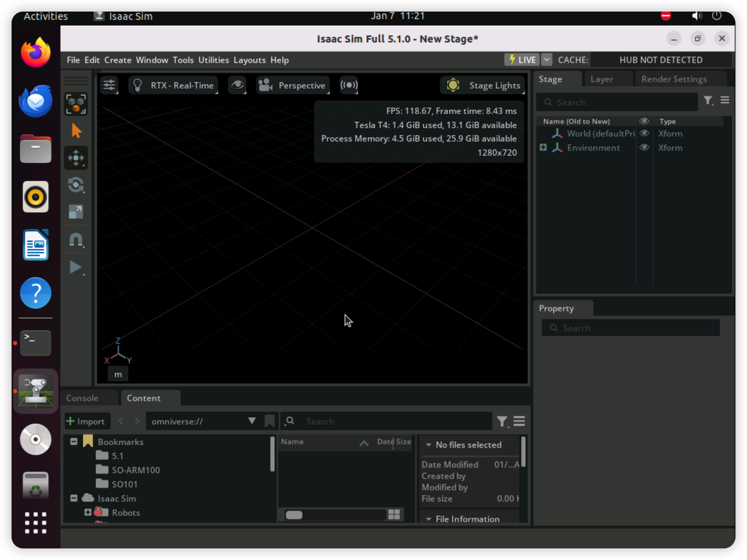Select the Move tool in left toolbar
This screenshot has width=747, height=560.
pyautogui.click(x=76, y=158)
